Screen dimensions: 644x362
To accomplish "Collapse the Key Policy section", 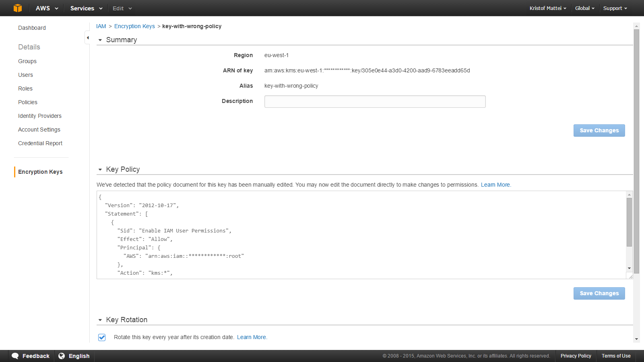I will (x=100, y=170).
